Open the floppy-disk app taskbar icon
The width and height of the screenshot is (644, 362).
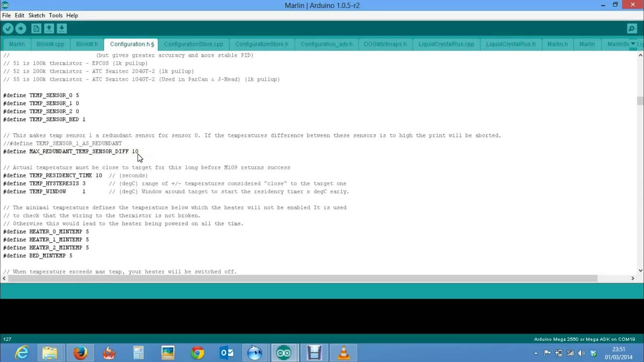314,353
